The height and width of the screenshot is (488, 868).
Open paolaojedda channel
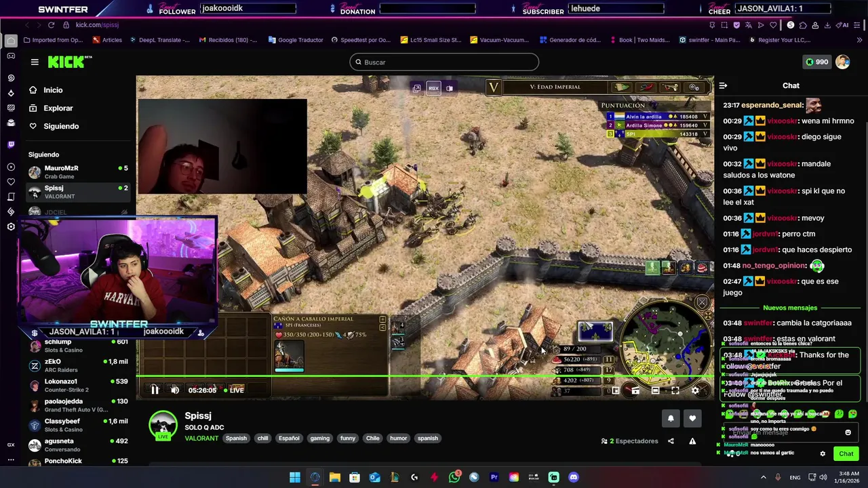(78, 405)
